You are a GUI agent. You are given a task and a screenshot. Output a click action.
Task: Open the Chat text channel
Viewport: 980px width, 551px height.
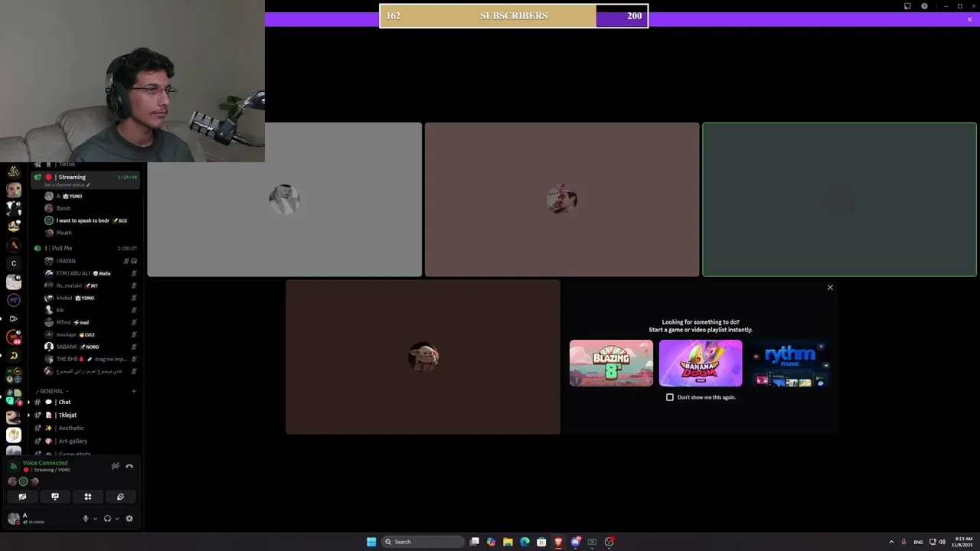(x=84, y=402)
